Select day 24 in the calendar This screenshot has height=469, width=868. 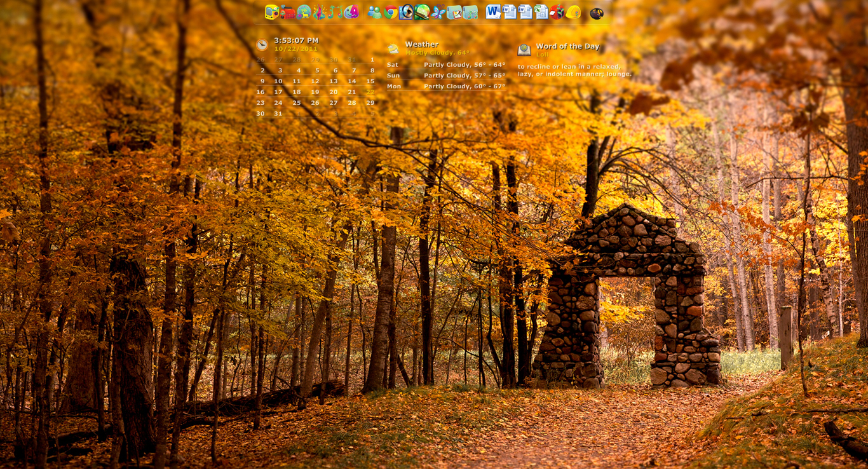tap(278, 102)
